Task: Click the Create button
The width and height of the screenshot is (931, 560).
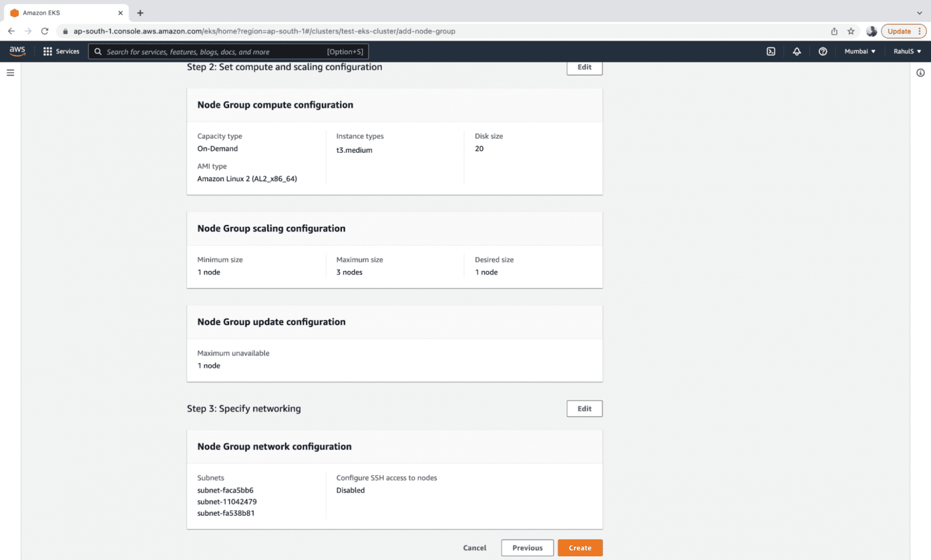Action: [x=579, y=547]
